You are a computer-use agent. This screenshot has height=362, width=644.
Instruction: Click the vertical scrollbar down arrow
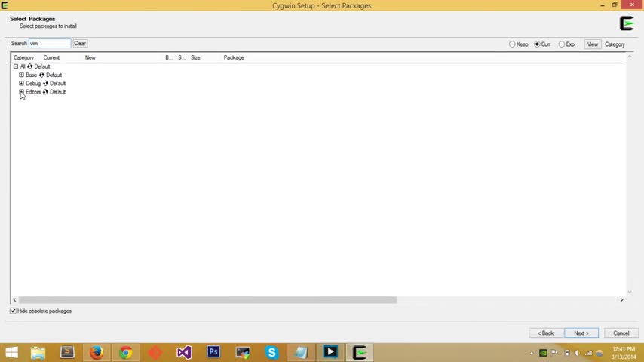(x=630, y=292)
